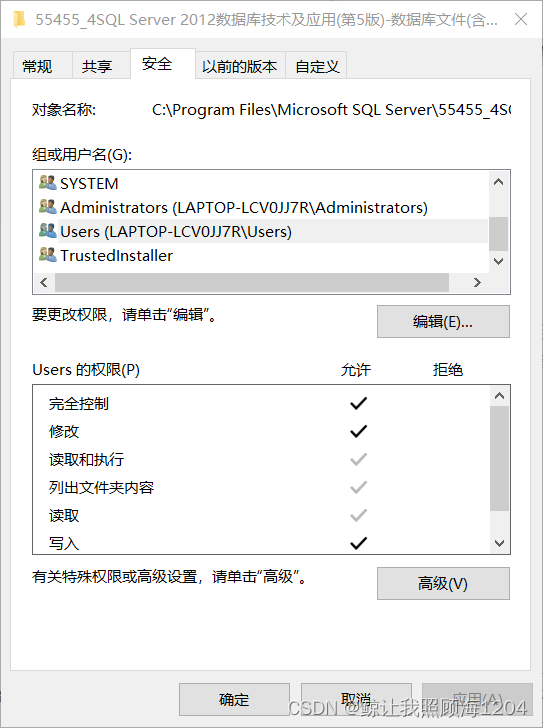Click the allow checkmark for 完全控制
543x728 pixels.
click(x=358, y=403)
